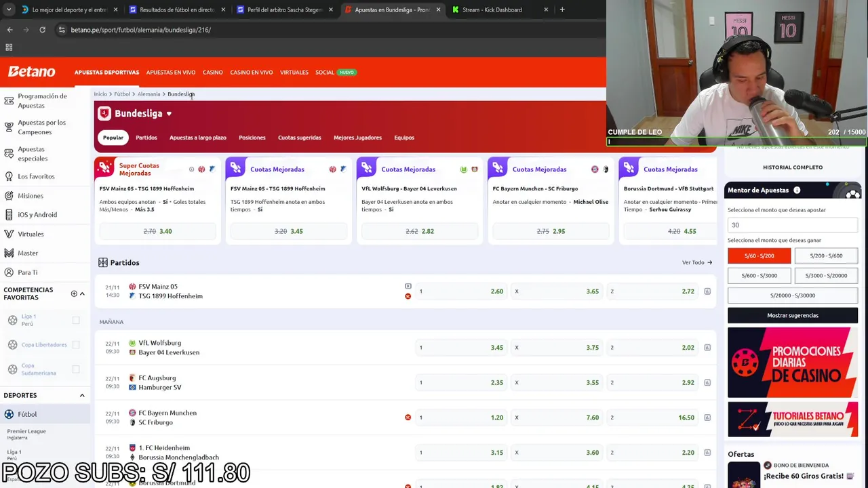Open stats icon for Heidenheim vs Monchengladbach
Screen dimensions: 868x488
(707, 452)
